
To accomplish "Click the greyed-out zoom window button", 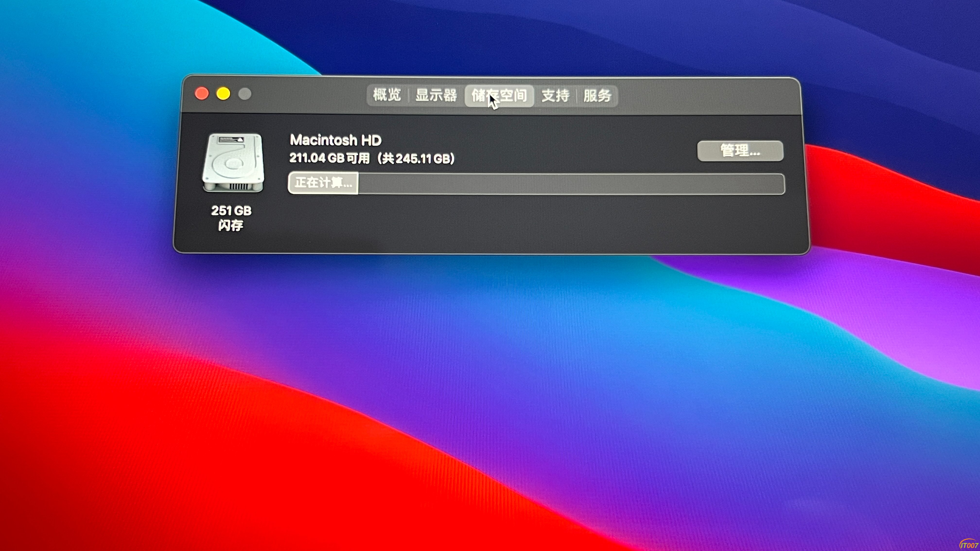I will coord(245,94).
